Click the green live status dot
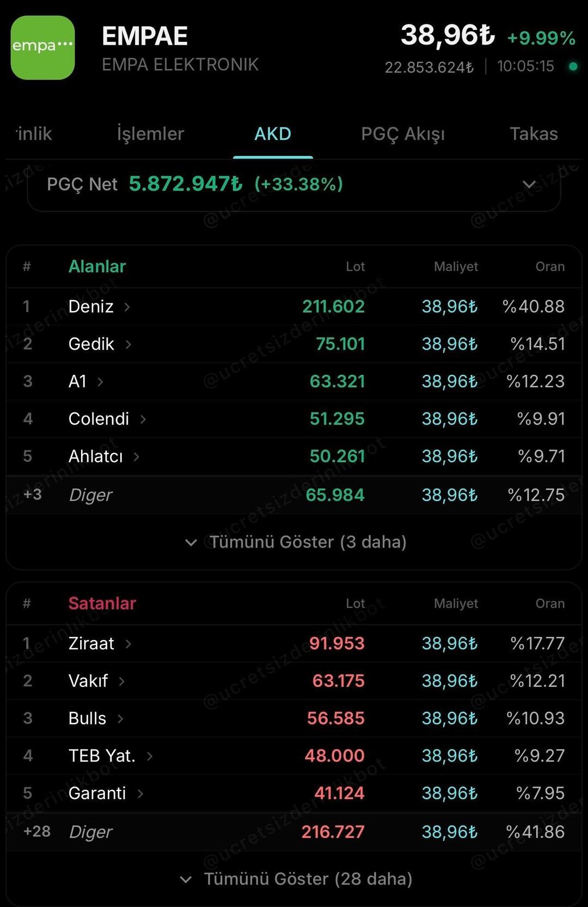 coord(573,66)
